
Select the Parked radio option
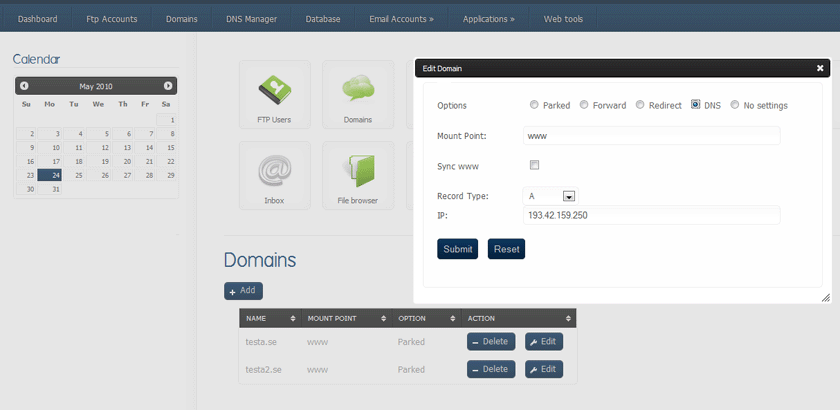[x=534, y=105]
